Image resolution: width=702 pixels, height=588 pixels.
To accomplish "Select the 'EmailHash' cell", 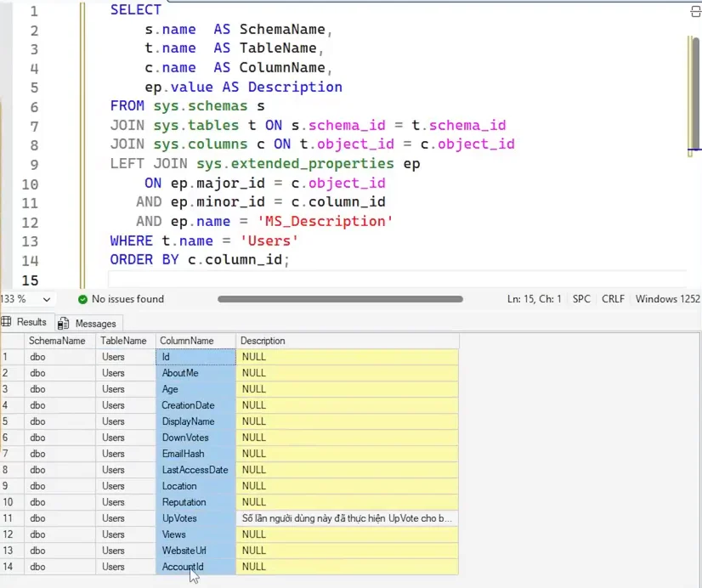I will click(x=195, y=454).
